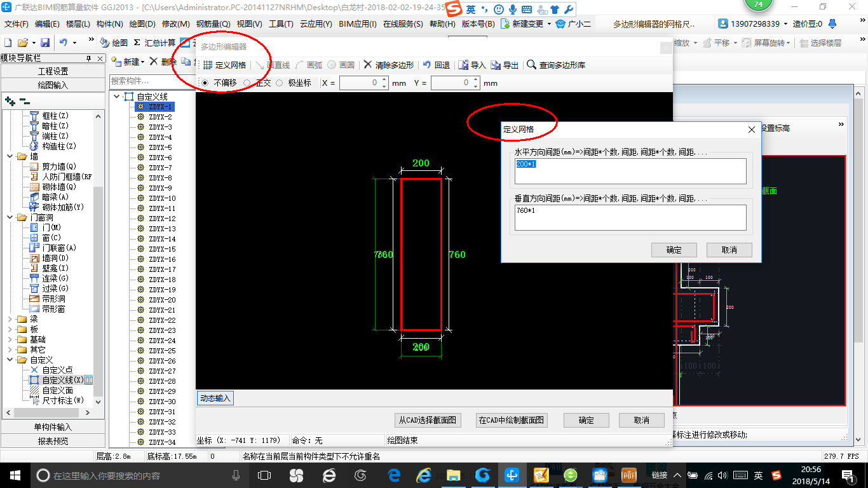Click the expand-all plus icon in navigation bar

click(10, 100)
